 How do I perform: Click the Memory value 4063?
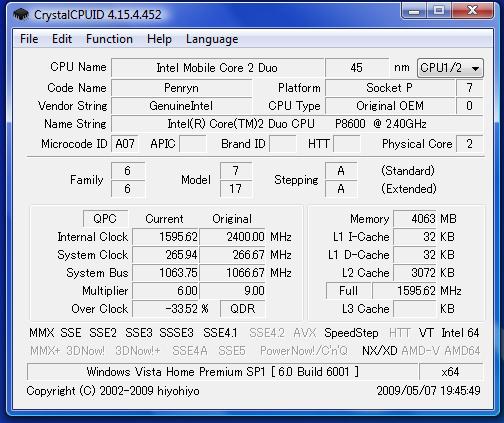coord(415,219)
